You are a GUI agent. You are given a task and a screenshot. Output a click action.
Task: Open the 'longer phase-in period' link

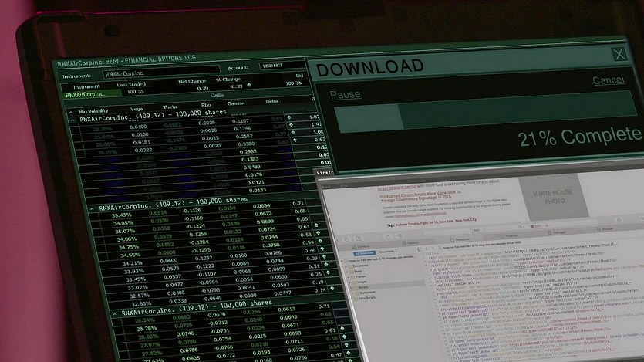click(x=396, y=187)
